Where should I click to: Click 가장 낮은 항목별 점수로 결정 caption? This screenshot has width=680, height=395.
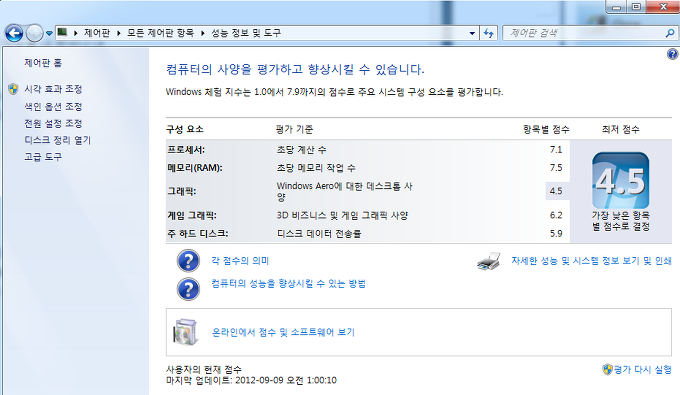tap(621, 221)
